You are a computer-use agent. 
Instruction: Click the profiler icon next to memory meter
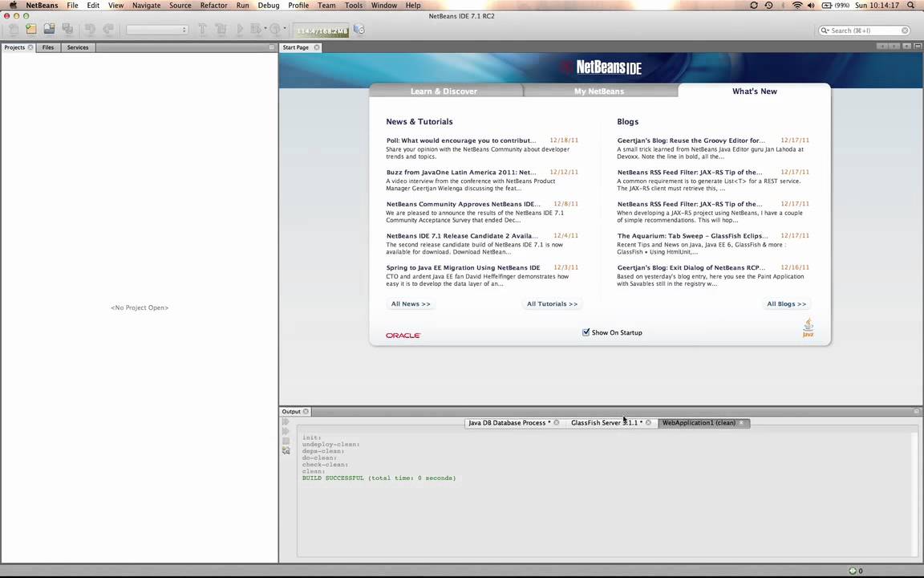(359, 30)
